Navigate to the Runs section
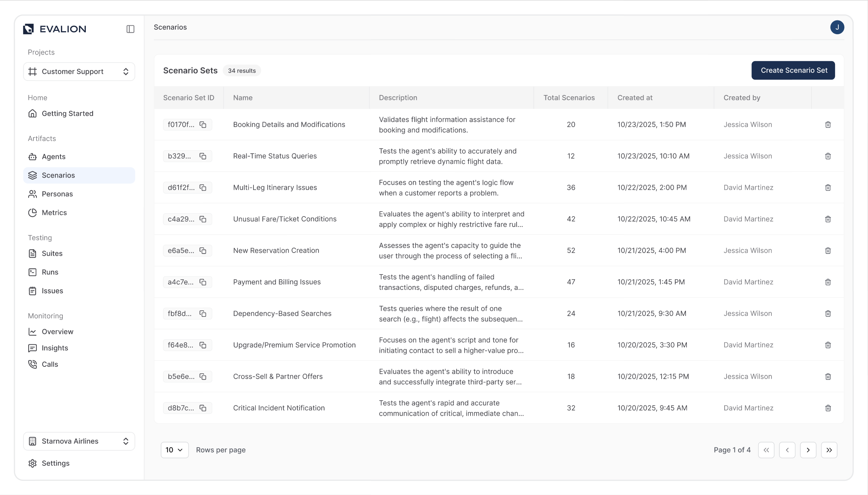This screenshot has width=868, height=495. coord(50,272)
